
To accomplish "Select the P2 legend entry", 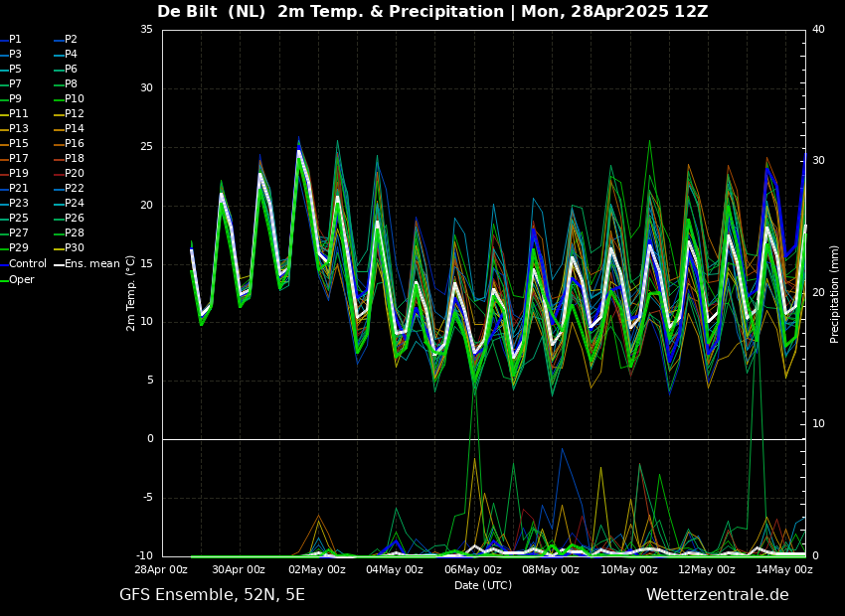I will pyautogui.click(x=71, y=40).
